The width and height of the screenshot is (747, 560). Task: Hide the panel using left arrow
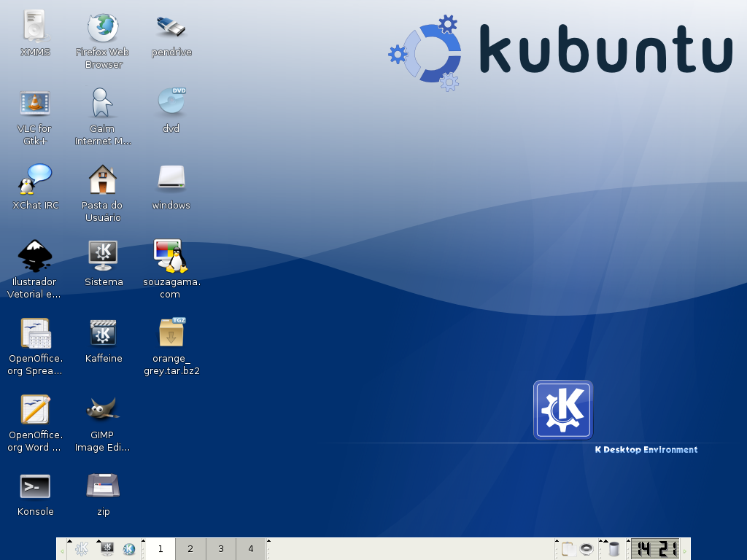point(62,551)
